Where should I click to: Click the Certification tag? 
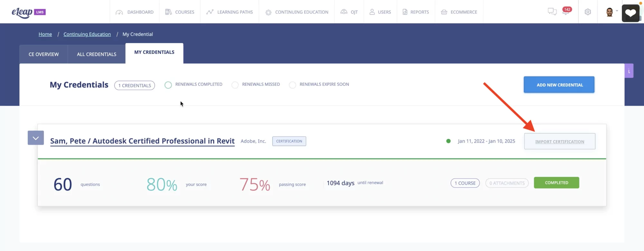(289, 141)
